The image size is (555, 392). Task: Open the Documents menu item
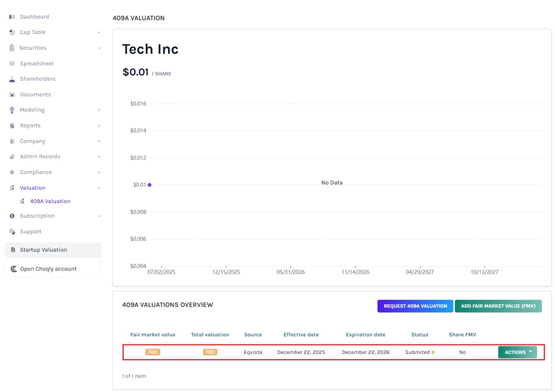tap(35, 94)
